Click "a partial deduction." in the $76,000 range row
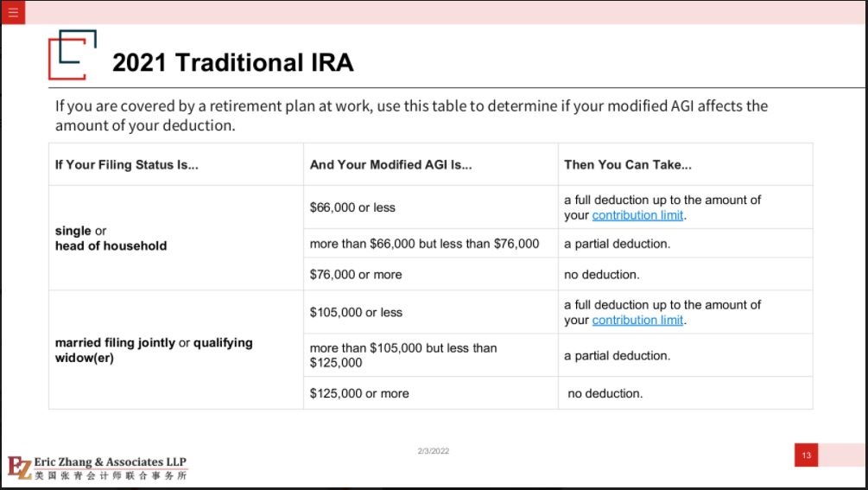Image resolution: width=868 pixels, height=490 pixels. [x=617, y=244]
